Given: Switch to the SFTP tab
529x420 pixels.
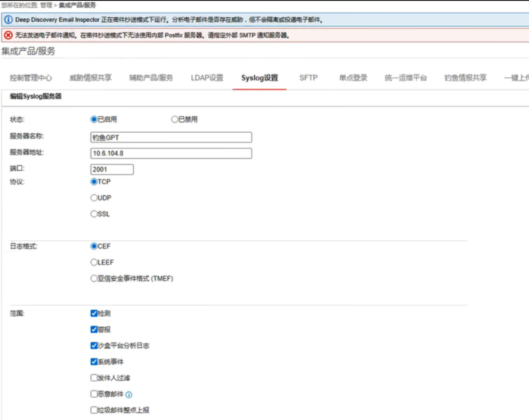Looking at the screenshot, I should click(308, 78).
